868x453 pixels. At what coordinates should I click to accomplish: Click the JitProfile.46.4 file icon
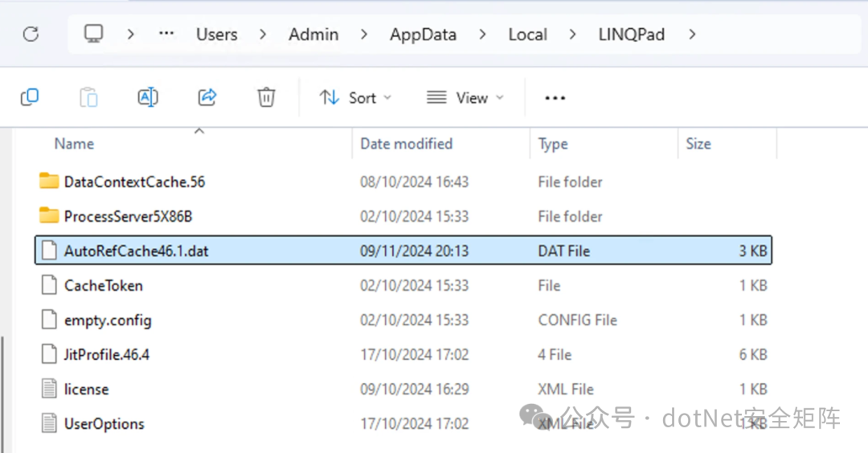click(x=49, y=354)
